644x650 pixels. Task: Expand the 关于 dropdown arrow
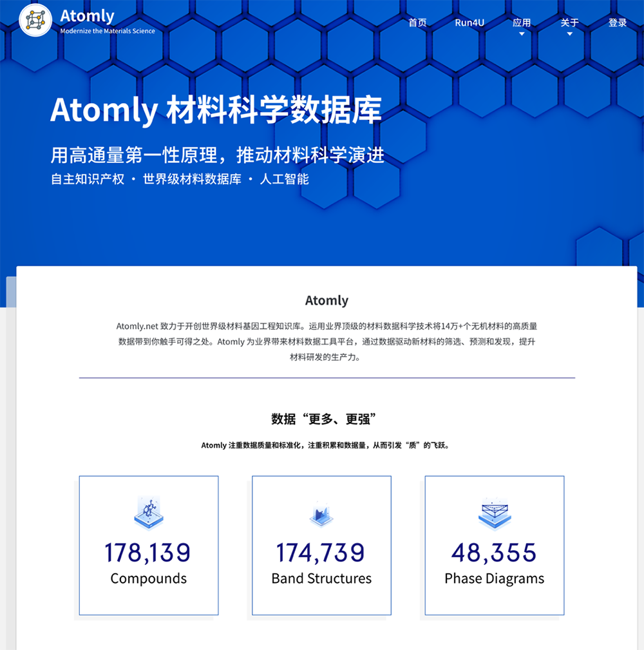(x=569, y=34)
